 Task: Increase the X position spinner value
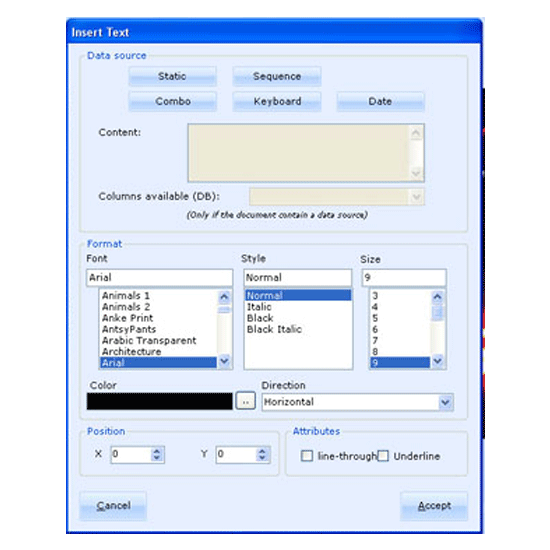coord(157,451)
